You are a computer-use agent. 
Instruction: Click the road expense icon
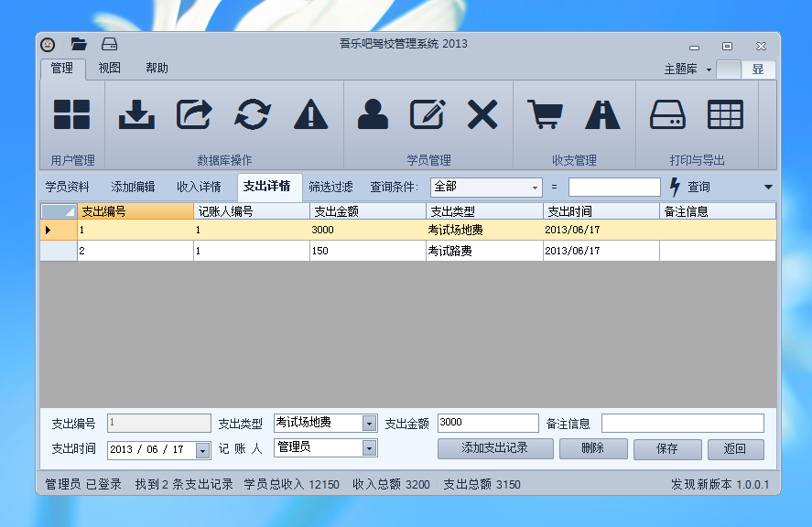coord(602,114)
